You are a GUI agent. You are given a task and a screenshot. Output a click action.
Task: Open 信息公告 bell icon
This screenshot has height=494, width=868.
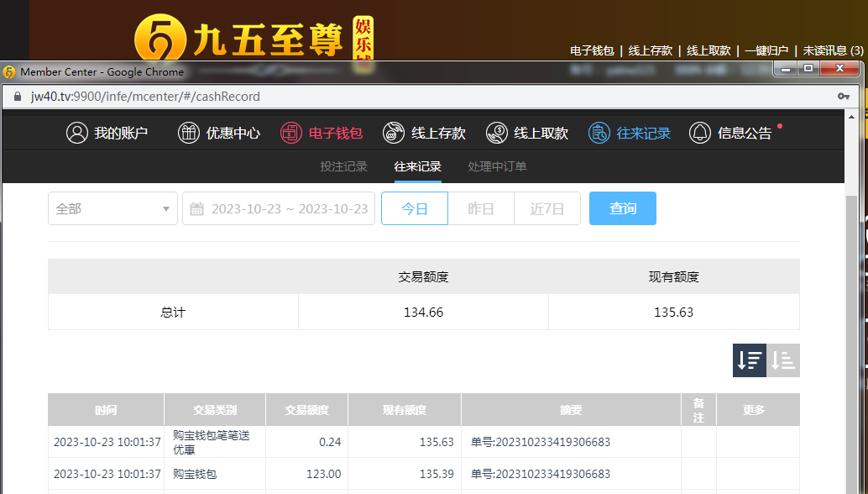pyautogui.click(x=699, y=133)
